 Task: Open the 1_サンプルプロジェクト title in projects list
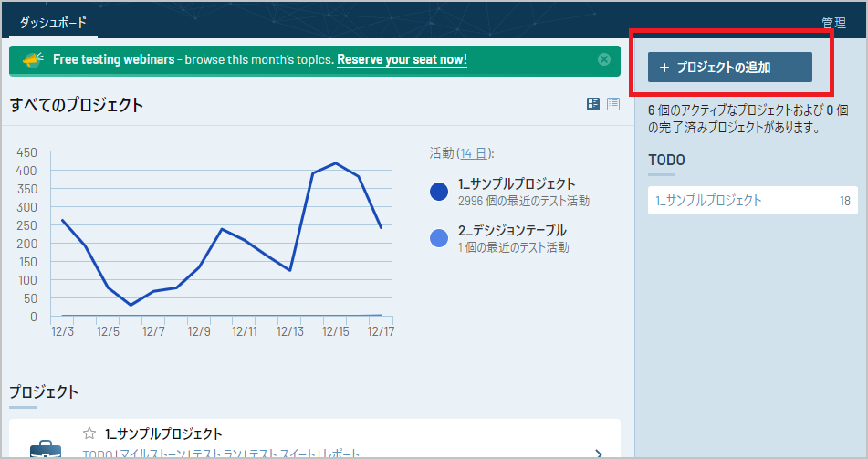[x=163, y=433]
